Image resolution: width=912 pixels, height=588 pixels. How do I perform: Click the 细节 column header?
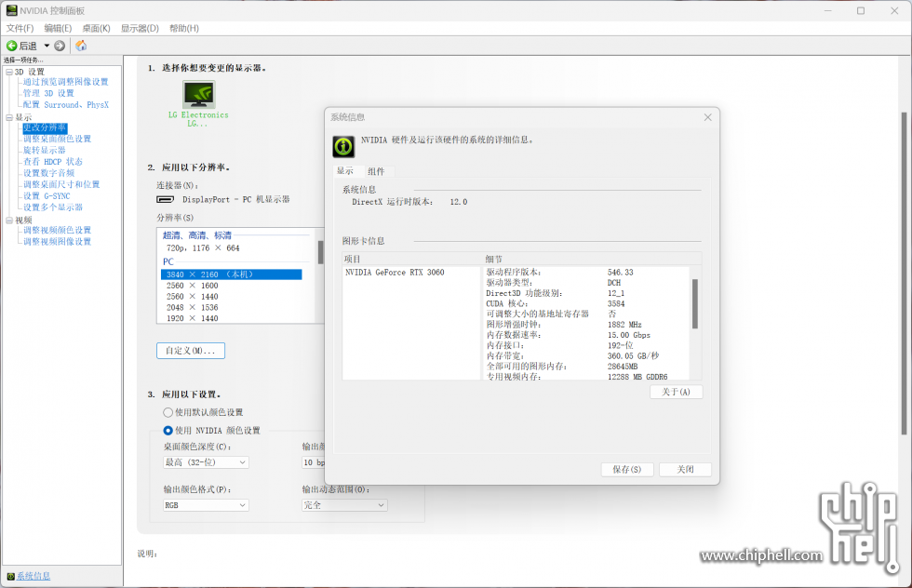click(592, 259)
